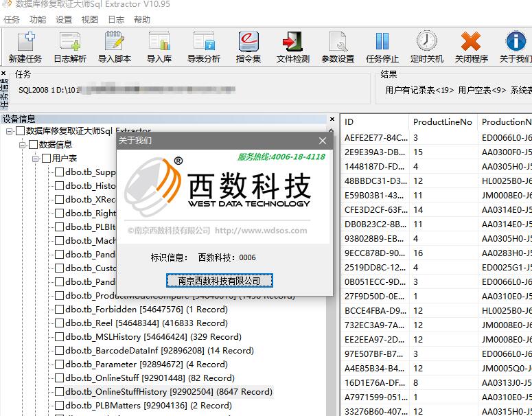Select dbo.tb_MSLHistory (329 Record) row
This screenshot has width=532, height=416.
pyautogui.click(x=153, y=337)
